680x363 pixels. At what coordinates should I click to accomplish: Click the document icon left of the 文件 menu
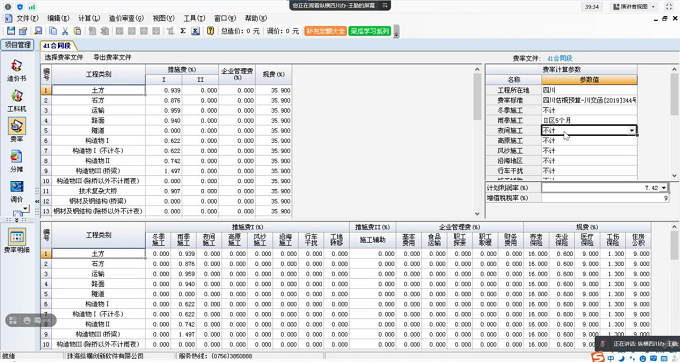click(x=8, y=18)
